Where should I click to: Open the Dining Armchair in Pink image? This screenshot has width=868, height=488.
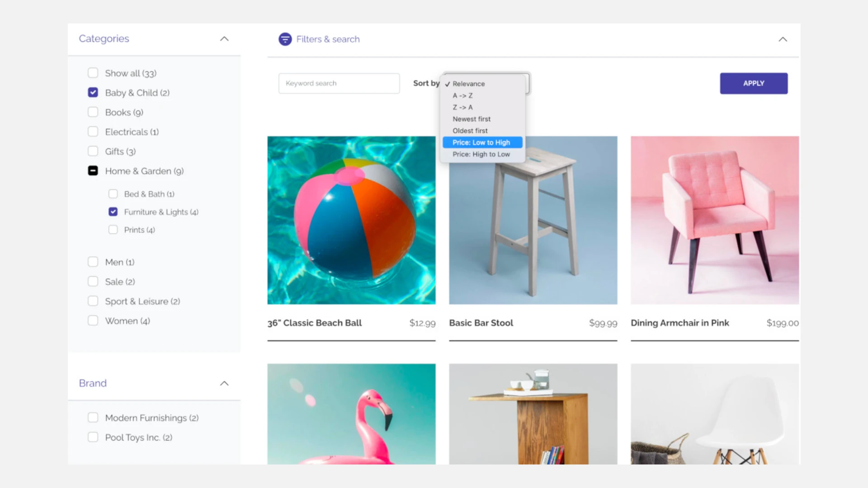pos(715,220)
